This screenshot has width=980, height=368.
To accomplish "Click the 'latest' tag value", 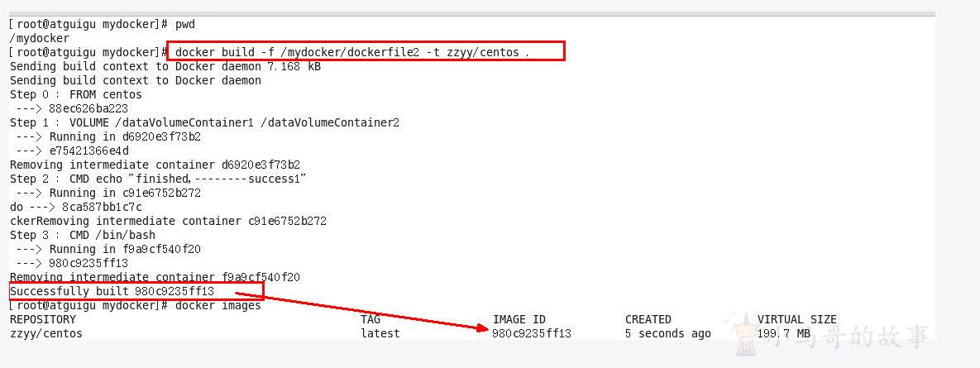I will 380,333.
